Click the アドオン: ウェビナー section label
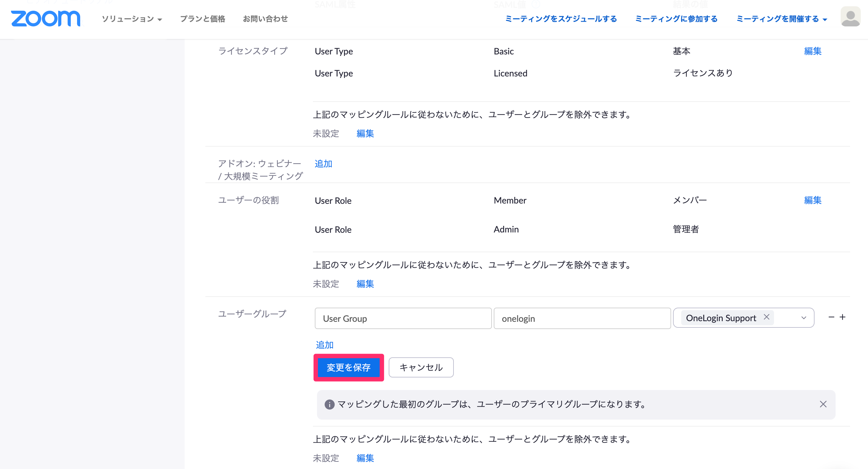868x469 pixels. (x=260, y=170)
